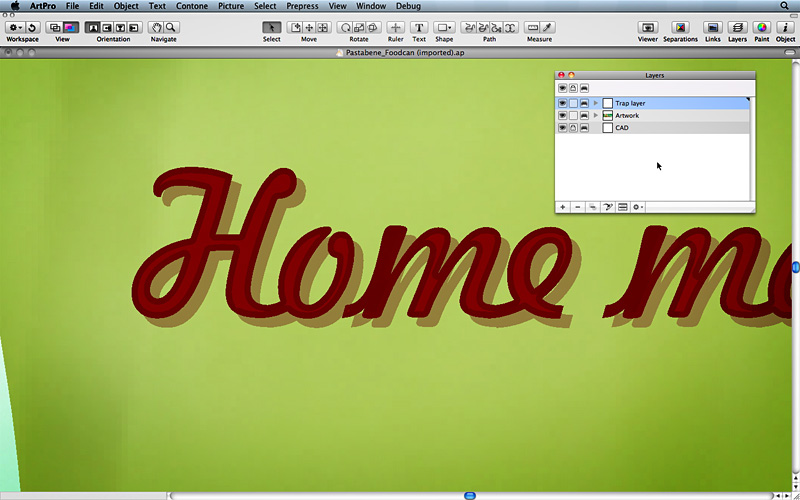Expand the Artwork layer group
The width and height of the screenshot is (800, 500).
coord(596,116)
